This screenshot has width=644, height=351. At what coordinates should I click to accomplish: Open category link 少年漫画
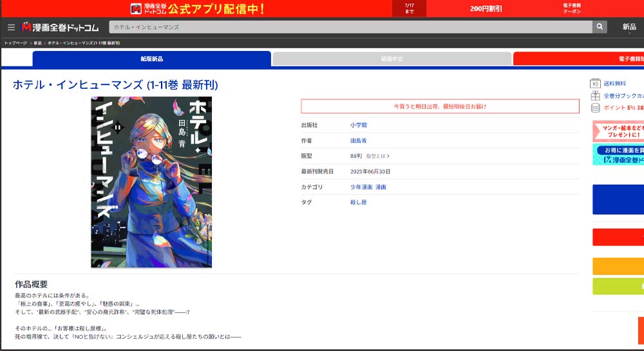click(x=361, y=187)
